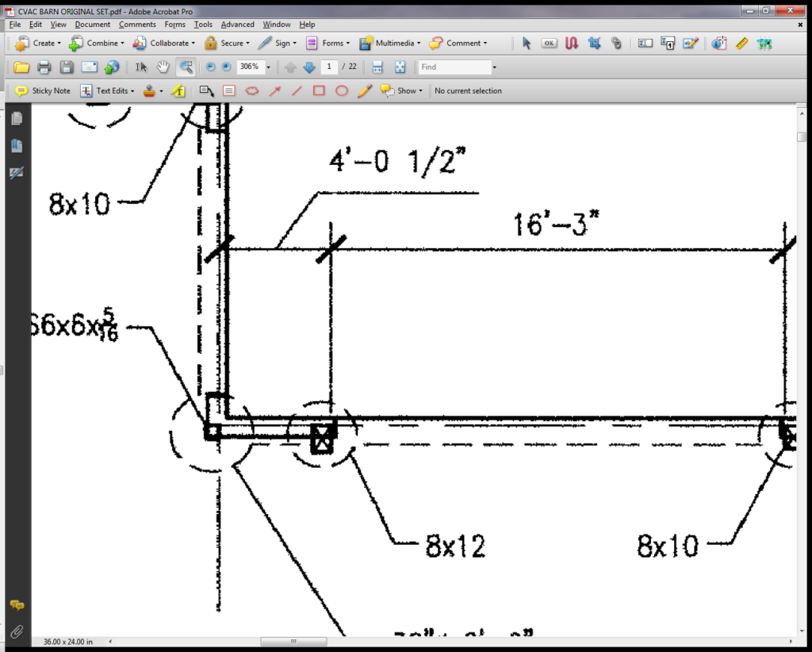This screenshot has height=652, width=812.
Task: Open the Multimedia dropdown
Action: (x=389, y=43)
